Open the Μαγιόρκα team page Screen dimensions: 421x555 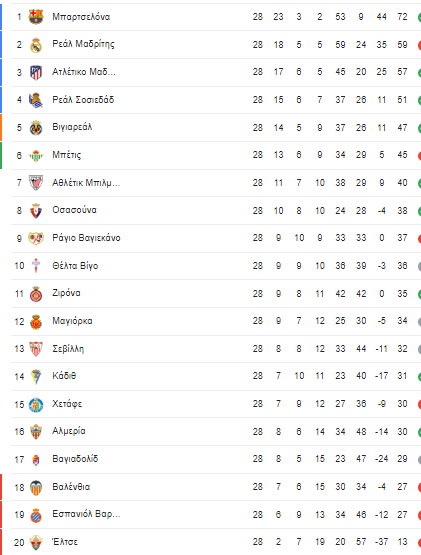pyautogui.click(x=72, y=321)
